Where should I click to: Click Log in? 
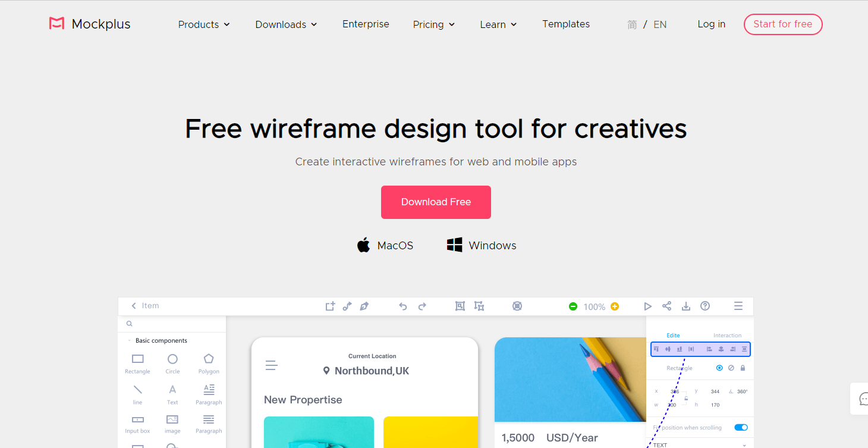(x=711, y=24)
